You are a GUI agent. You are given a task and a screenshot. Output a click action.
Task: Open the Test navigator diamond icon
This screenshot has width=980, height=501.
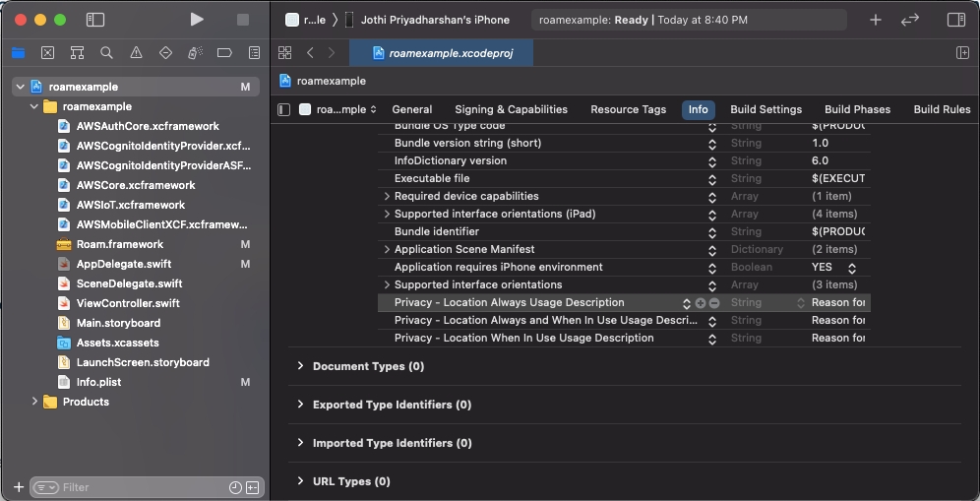(165, 53)
